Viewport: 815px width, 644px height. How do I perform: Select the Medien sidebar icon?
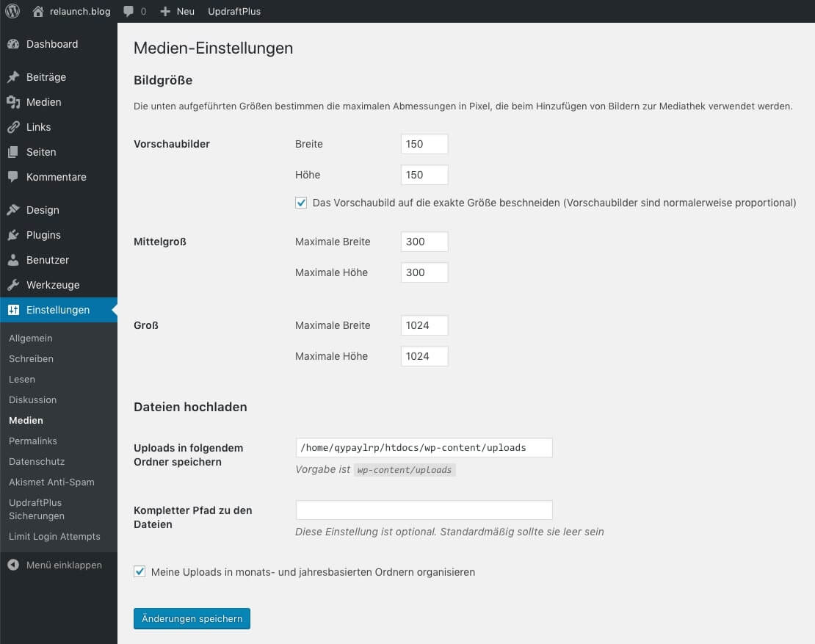(15, 102)
